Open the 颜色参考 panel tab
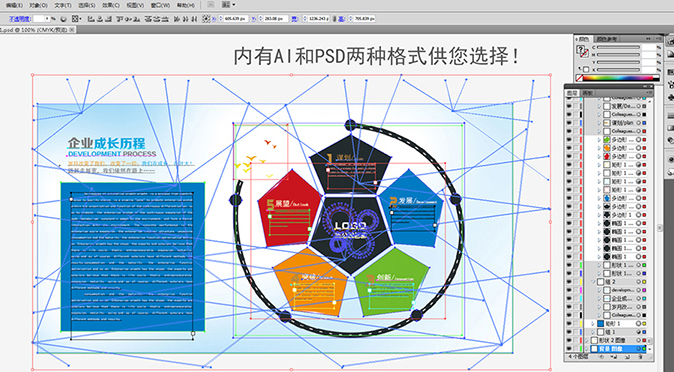 tap(607, 39)
